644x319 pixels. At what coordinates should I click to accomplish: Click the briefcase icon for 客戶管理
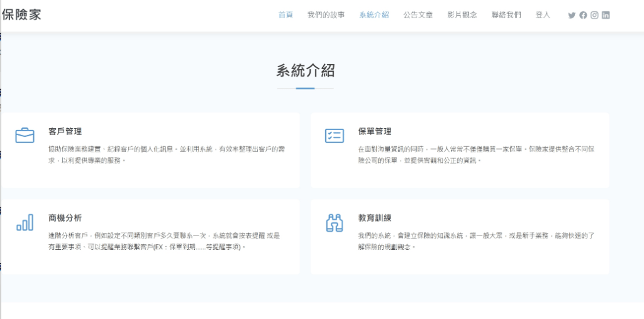point(25,136)
